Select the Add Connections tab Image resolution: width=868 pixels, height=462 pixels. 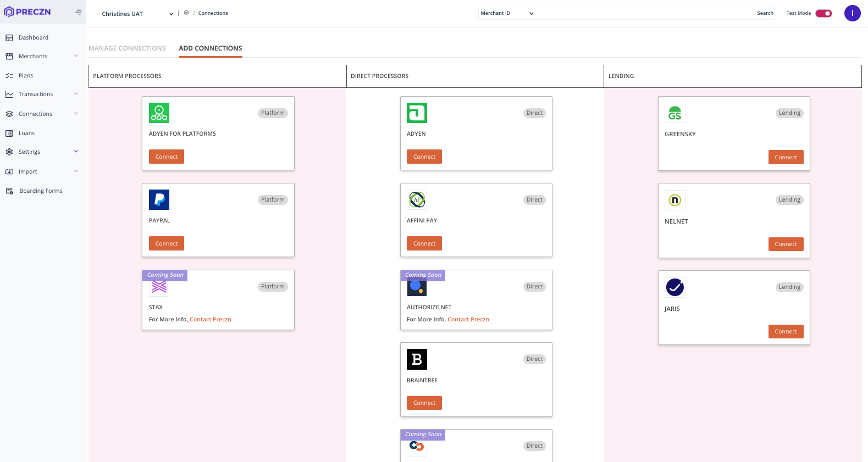click(x=211, y=48)
